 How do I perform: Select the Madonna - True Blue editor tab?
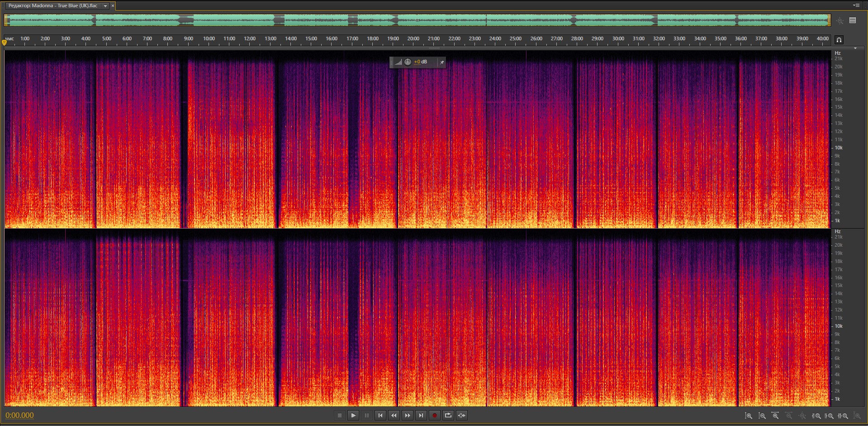click(x=53, y=6)
